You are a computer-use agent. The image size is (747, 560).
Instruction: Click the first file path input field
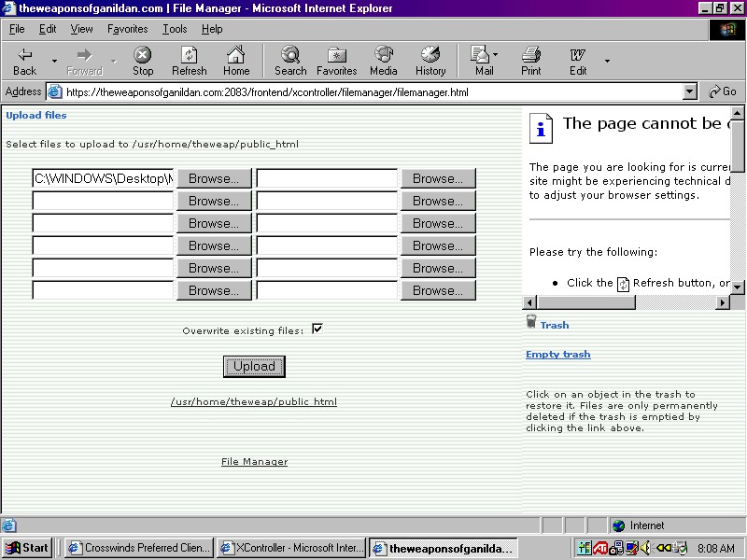[x=103, y=178]
